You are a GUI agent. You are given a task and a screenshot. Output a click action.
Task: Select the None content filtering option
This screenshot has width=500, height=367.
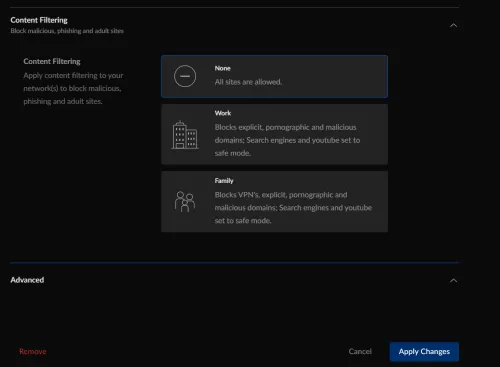[274, 76]
